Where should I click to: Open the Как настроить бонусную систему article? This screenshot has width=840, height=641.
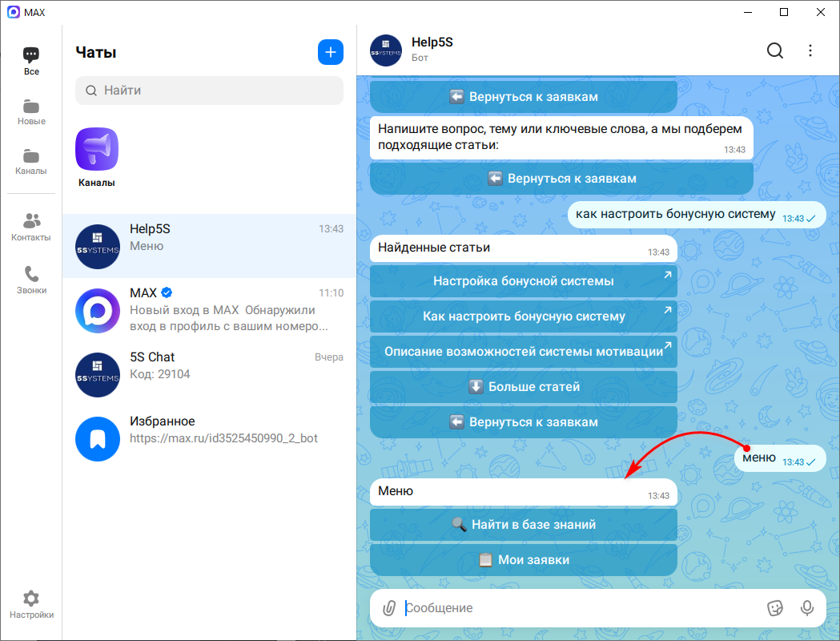click(524, 316)
